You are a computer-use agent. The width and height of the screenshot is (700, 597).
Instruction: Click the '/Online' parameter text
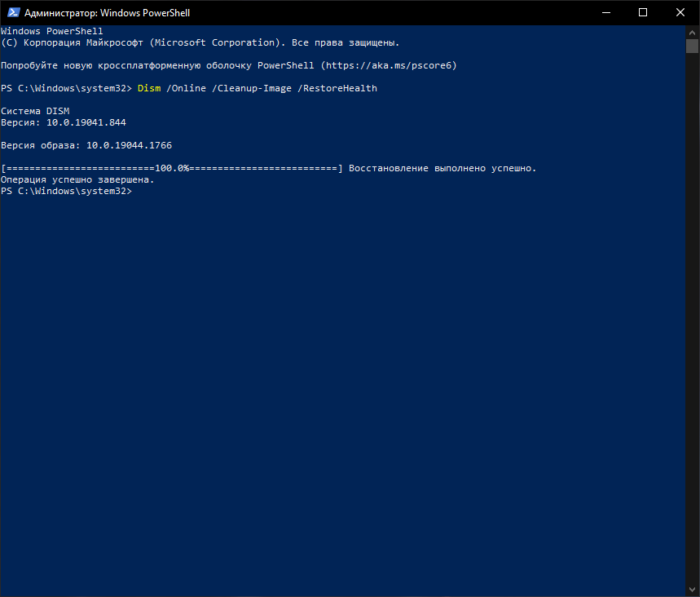pos(186,88)
